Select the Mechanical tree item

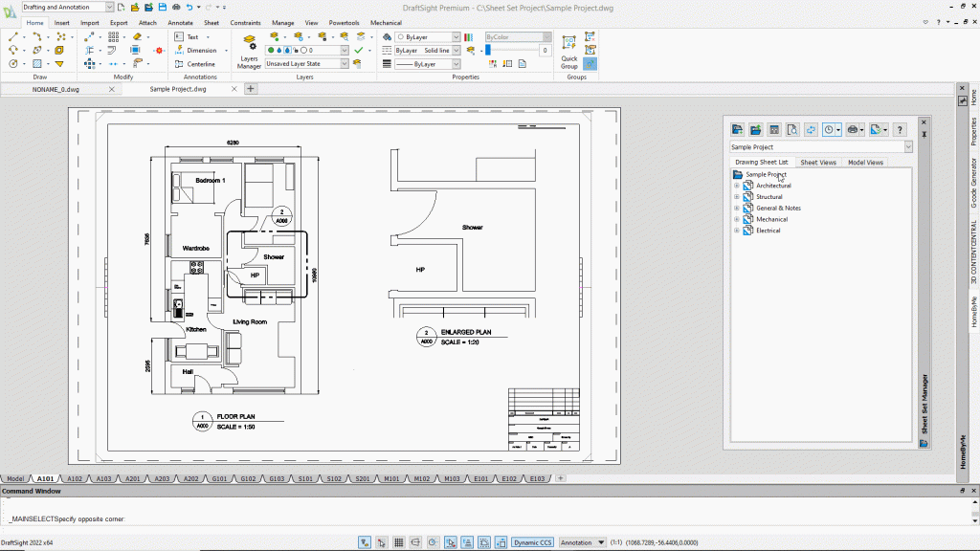click(x=771, y=219)
